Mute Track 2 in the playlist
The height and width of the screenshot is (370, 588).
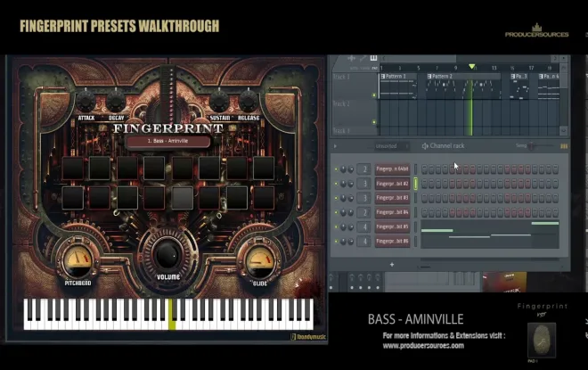coord(373,122)
